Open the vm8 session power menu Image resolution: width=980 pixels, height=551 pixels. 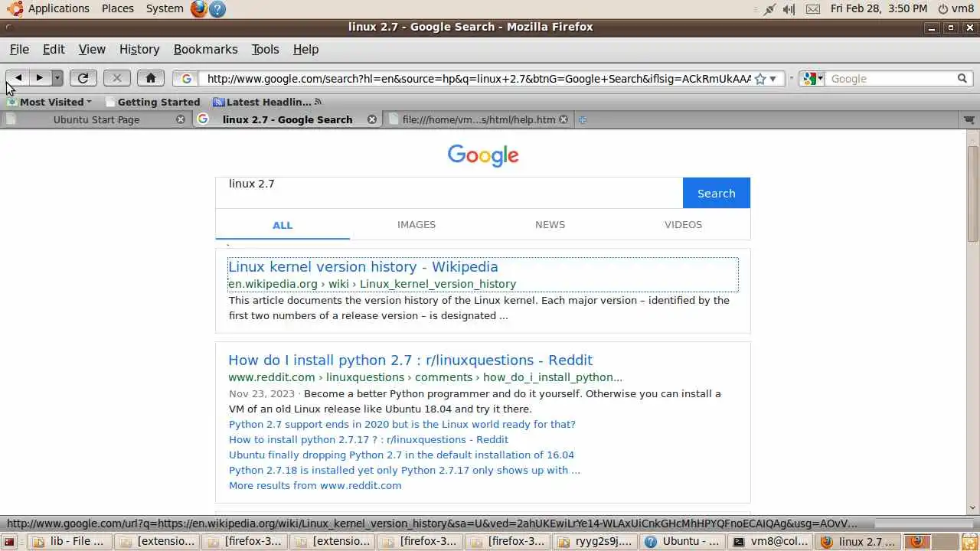point(956,8)
